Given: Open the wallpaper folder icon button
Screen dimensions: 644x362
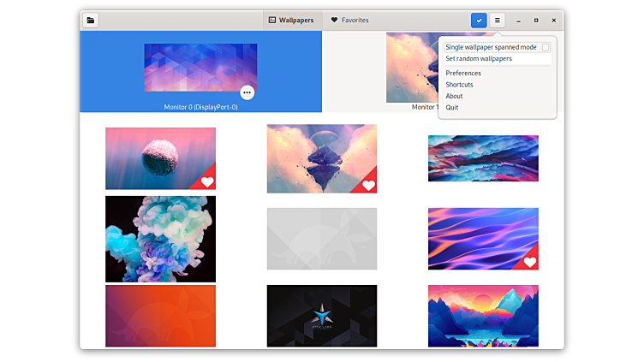Looking at the screenshot, I should (91, 20).
